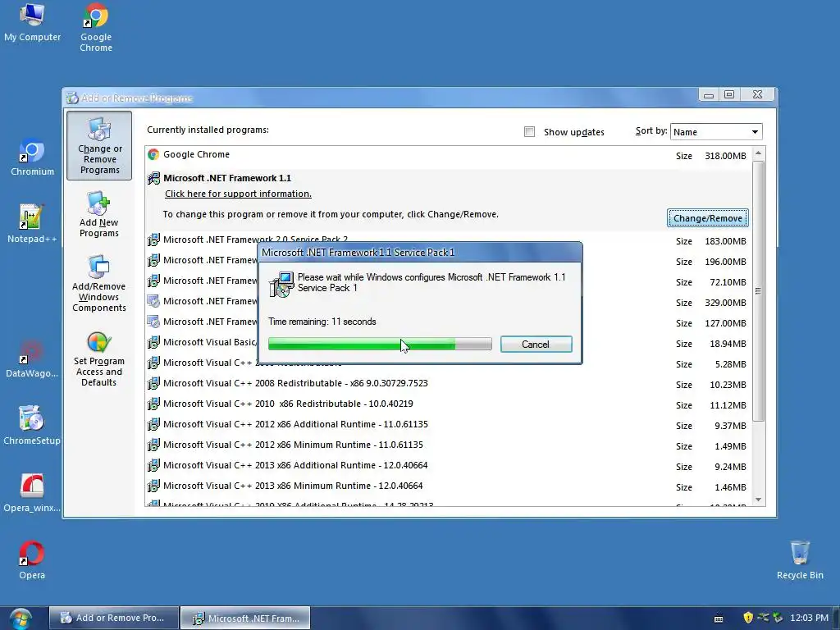
Task: Toggle the Show updates checkbox
Action: coord(529,132)
